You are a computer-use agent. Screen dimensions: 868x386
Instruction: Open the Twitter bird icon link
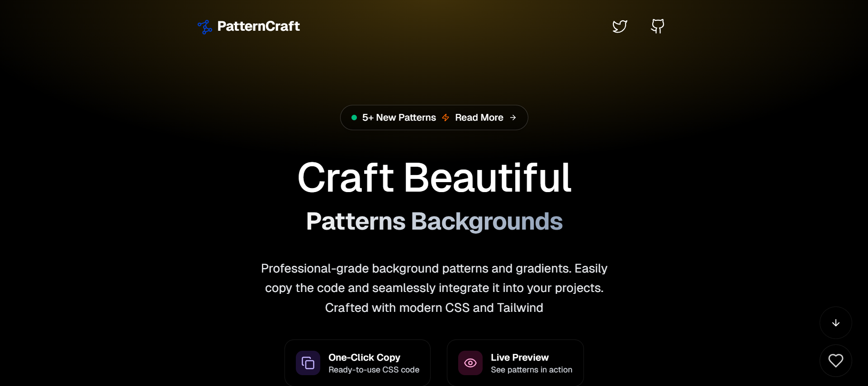click(x=620, y=26)
